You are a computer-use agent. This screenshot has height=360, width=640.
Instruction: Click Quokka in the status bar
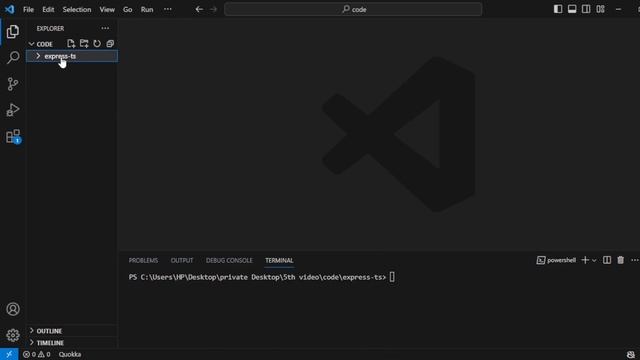pyautogui.click(x=70, y=354)
